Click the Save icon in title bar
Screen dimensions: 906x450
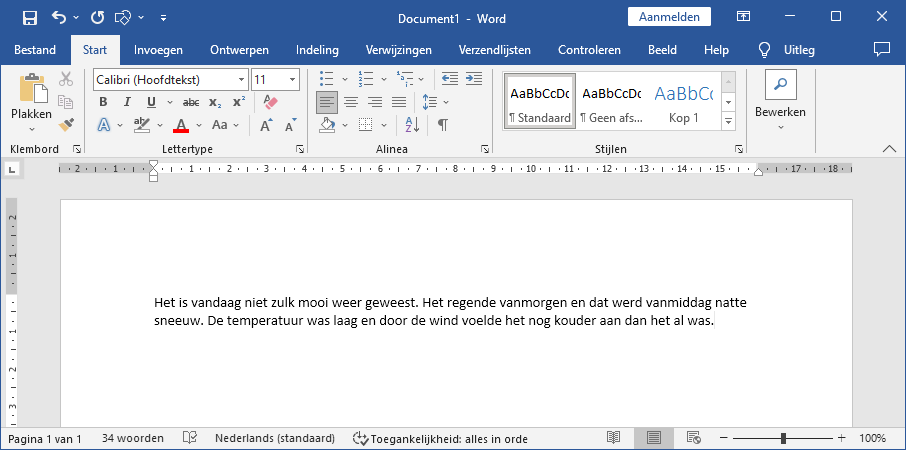pyautogui.click(x=30, y=17)
